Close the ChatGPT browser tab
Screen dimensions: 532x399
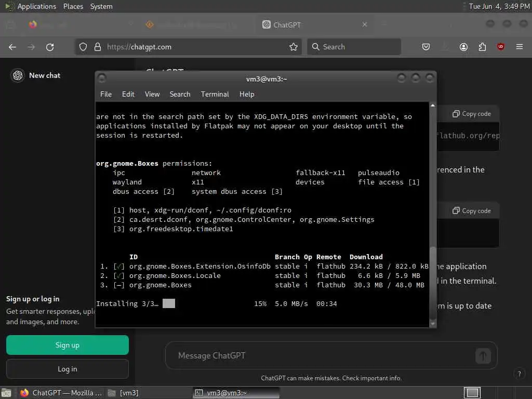[x=365, y=24]
